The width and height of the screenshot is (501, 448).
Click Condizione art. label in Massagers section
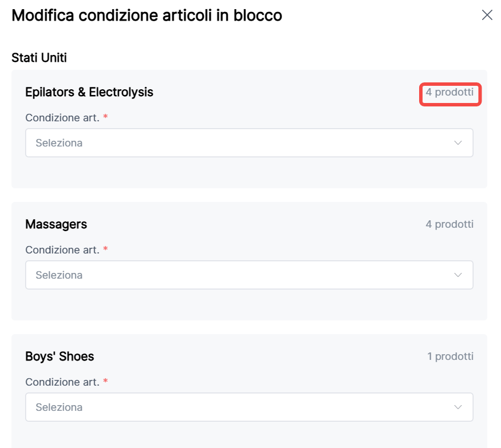point(62,250)
